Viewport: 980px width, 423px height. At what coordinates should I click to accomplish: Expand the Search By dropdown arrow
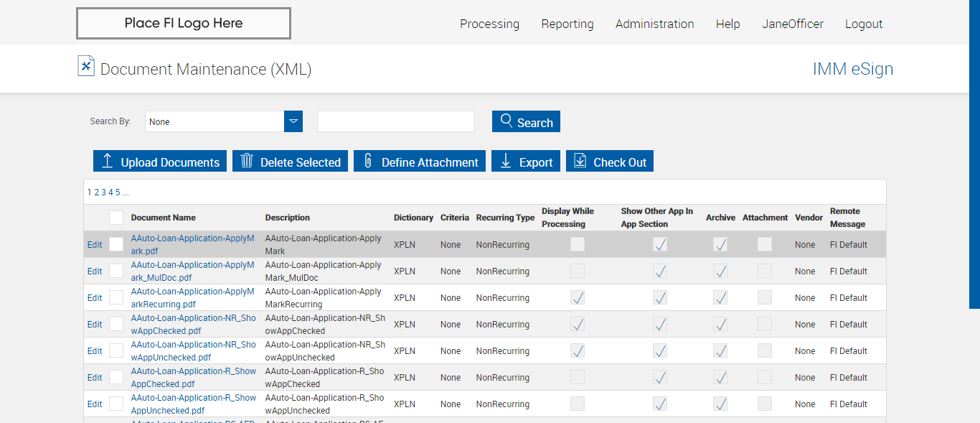[x=293, y=121]
